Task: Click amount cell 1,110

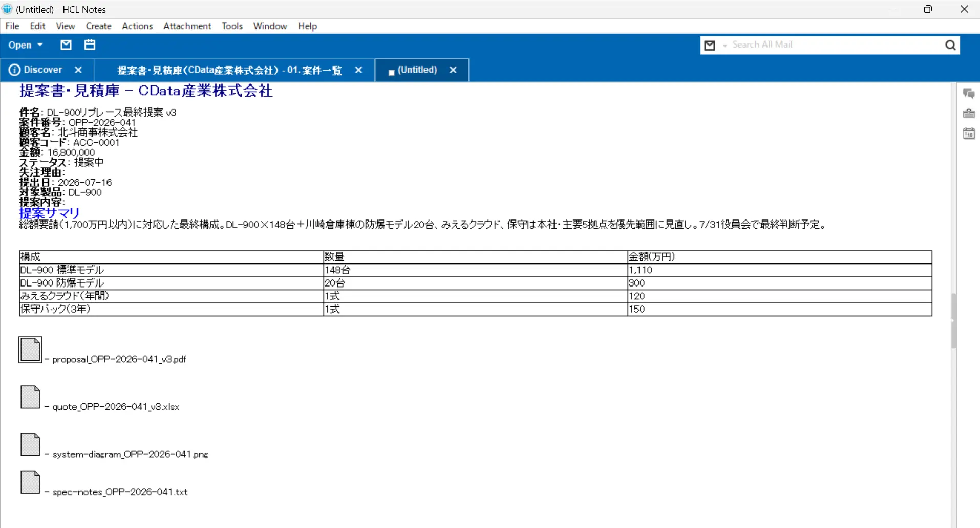Action: pos(779,270)
